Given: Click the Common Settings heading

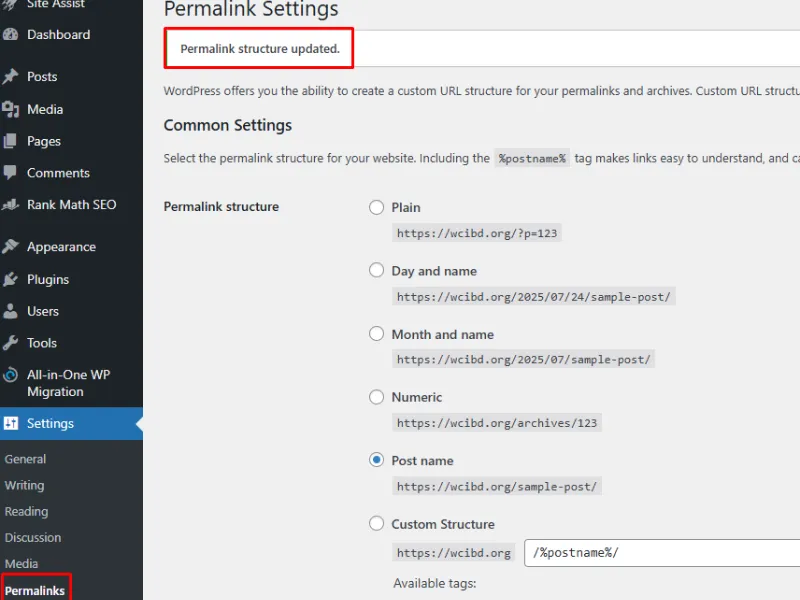Looking at the screenshot, I should (228, 126).
